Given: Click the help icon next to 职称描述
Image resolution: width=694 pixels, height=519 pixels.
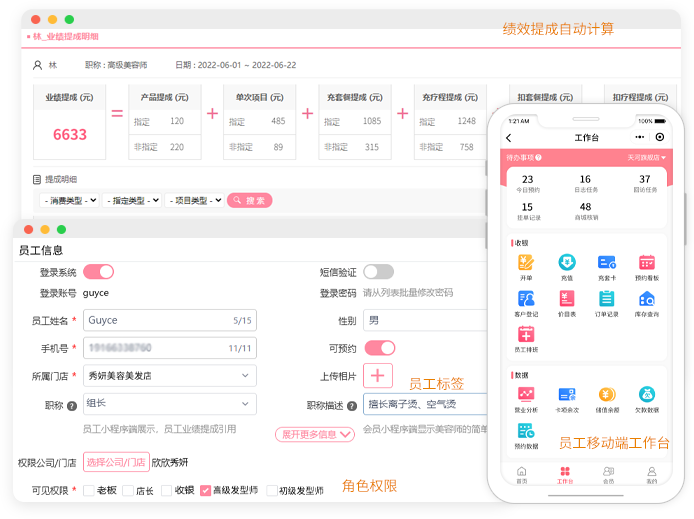Looking at the screenshot, I should tap(352, 406).
